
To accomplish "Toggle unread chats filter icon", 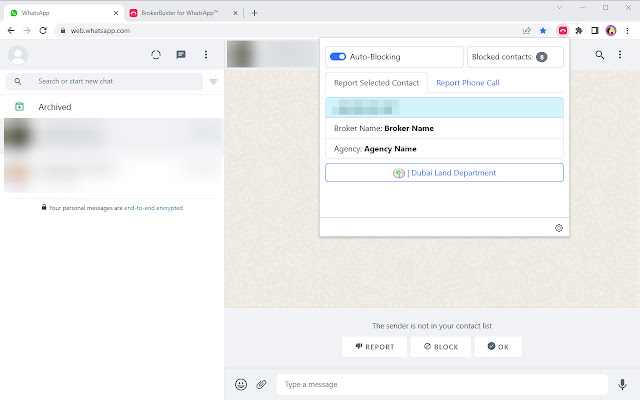I will 213,82.
